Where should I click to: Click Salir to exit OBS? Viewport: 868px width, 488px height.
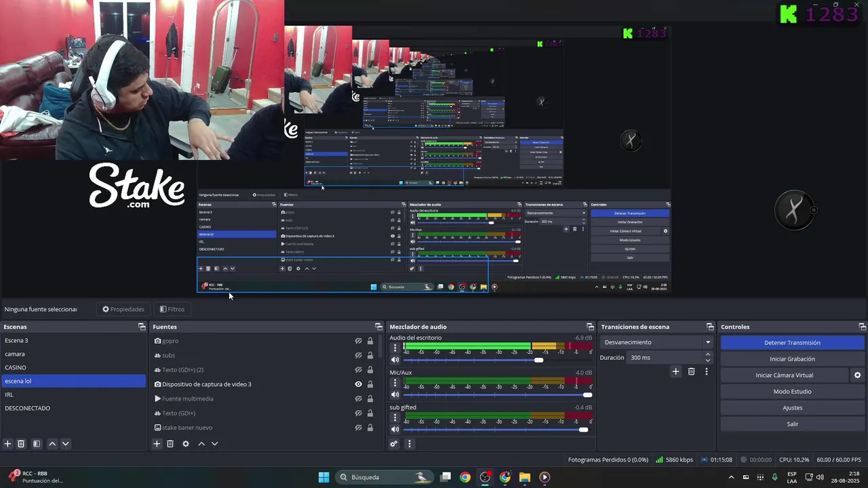click(x=792, y=424)
